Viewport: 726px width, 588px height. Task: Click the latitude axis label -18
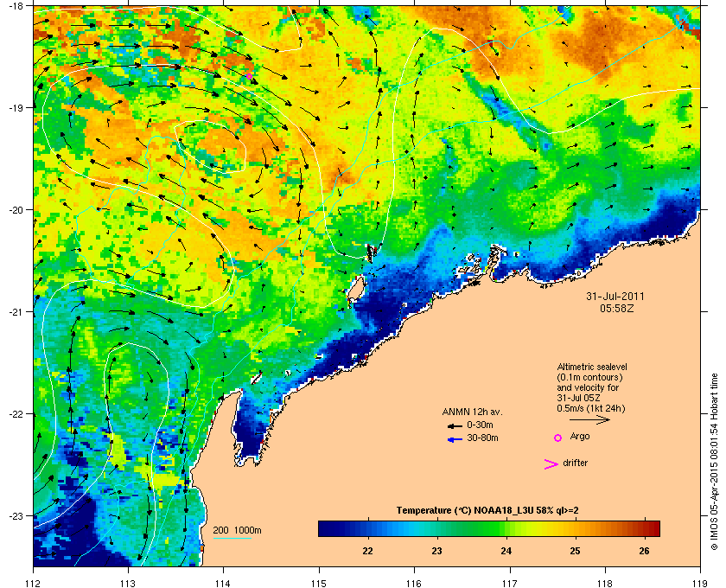coord(16,5)
